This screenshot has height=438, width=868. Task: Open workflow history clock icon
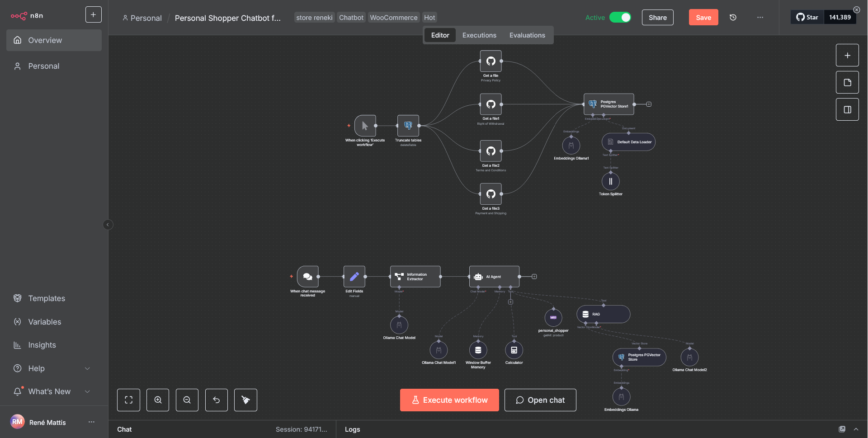click(733, 18)
